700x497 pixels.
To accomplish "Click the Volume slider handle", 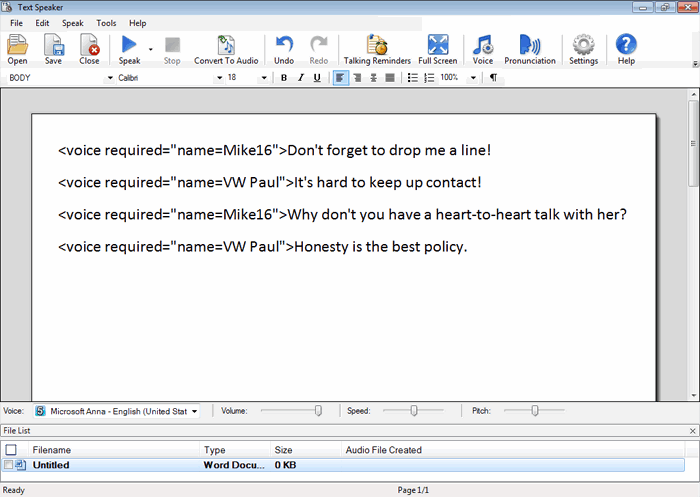I will pos(318,410).
